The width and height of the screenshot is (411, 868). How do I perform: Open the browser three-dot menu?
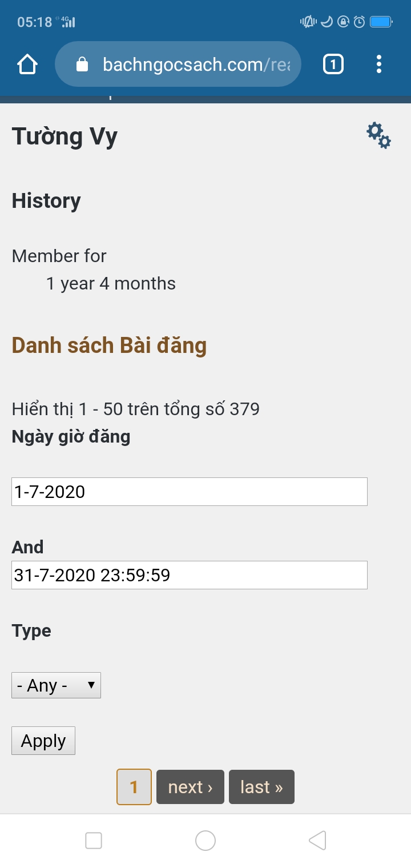pyautogui.click(x=379, y=65)
